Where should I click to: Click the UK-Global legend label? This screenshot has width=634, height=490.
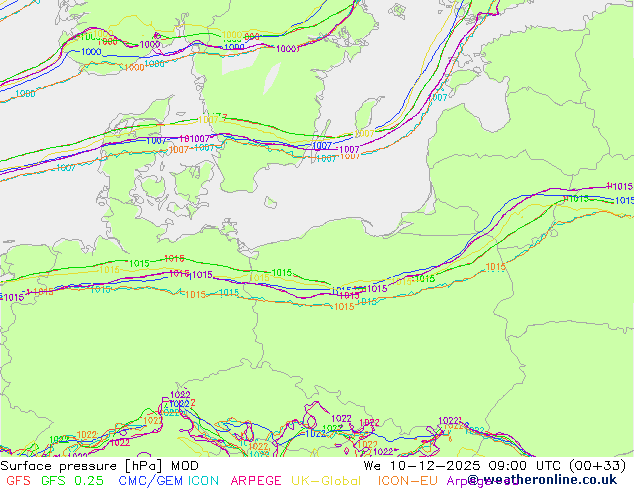326,481
